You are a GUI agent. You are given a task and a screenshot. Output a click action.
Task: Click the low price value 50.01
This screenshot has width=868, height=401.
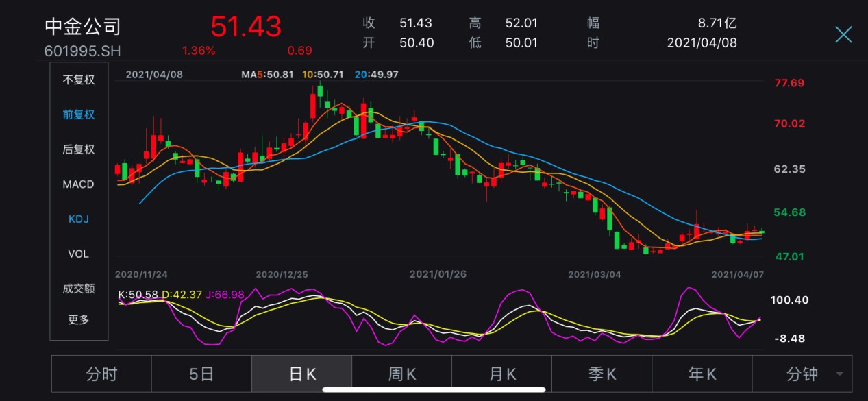(x=521, y=43)
